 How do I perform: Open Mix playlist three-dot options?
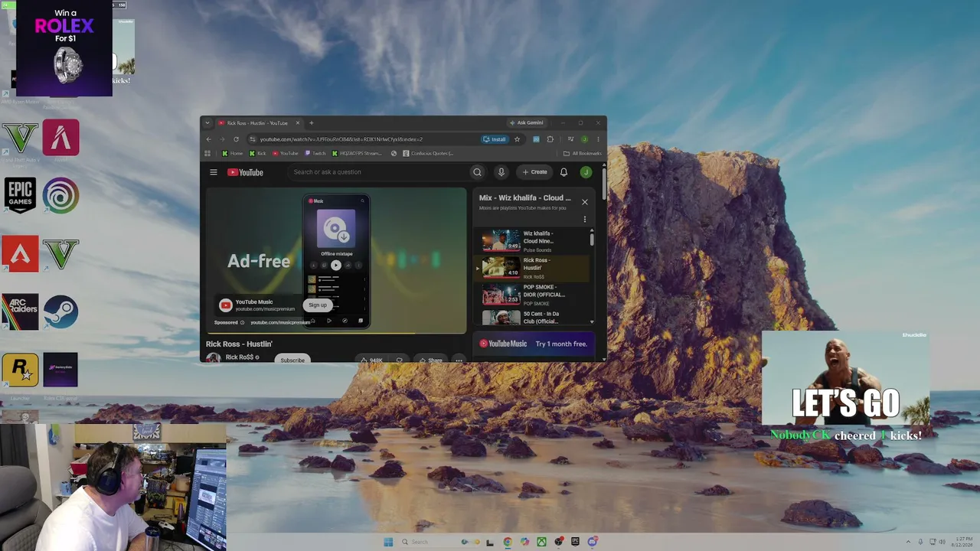(585, 220)
